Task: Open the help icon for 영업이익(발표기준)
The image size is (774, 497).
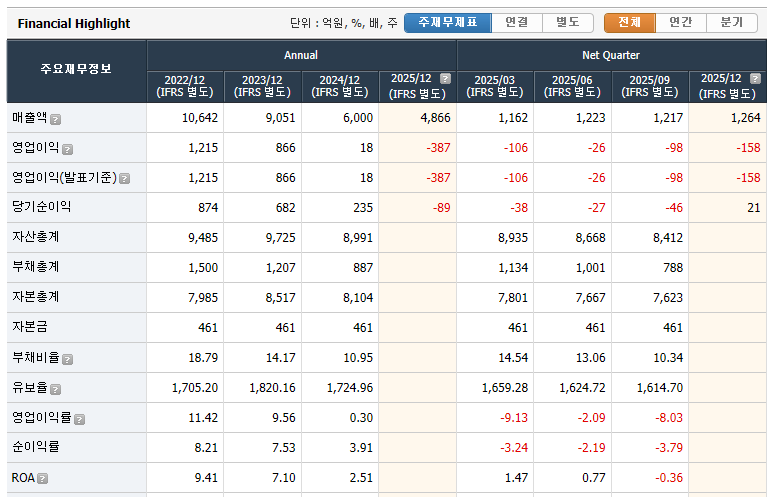Action: click(x=125, y=179)
